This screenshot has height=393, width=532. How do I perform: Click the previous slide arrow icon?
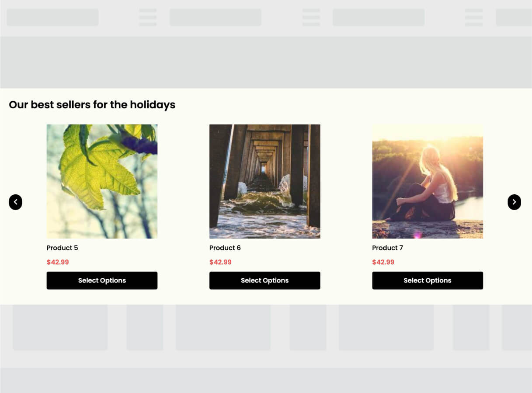pos(15,202)
